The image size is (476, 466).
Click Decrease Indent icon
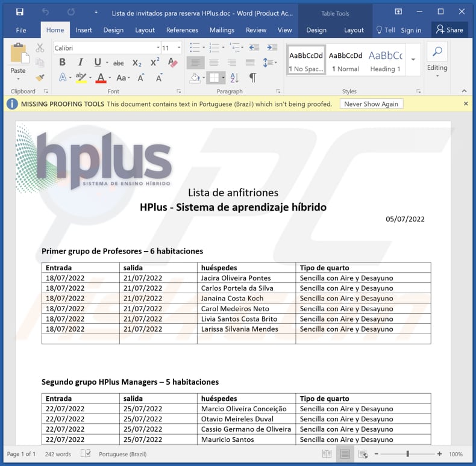point(254,48)
